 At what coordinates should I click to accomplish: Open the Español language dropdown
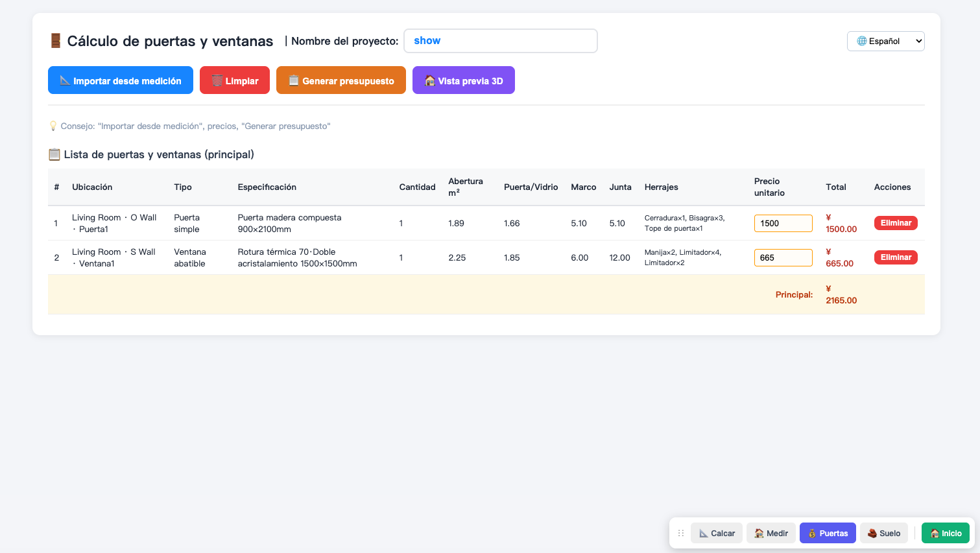click(x=886, y=41)
